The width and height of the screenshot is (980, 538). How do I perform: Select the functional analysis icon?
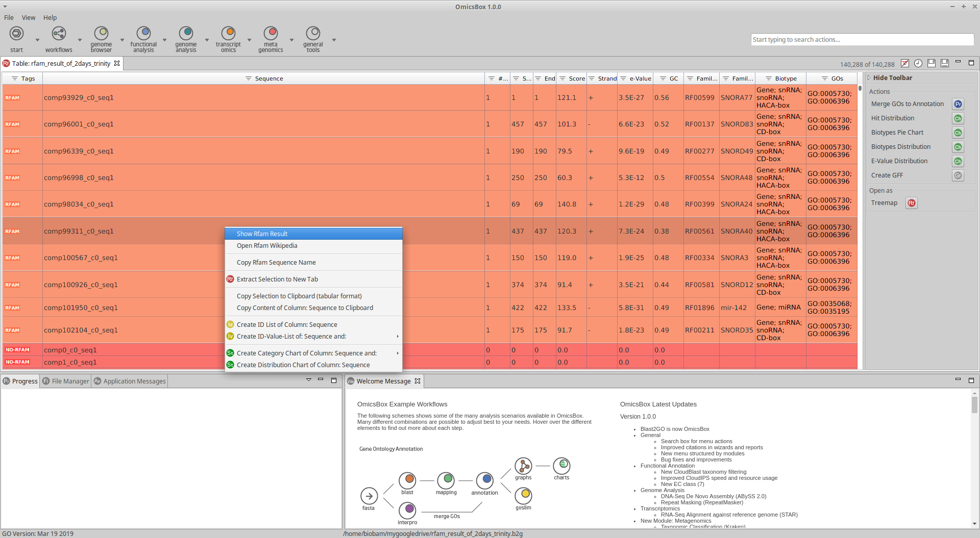coord(143,34)
